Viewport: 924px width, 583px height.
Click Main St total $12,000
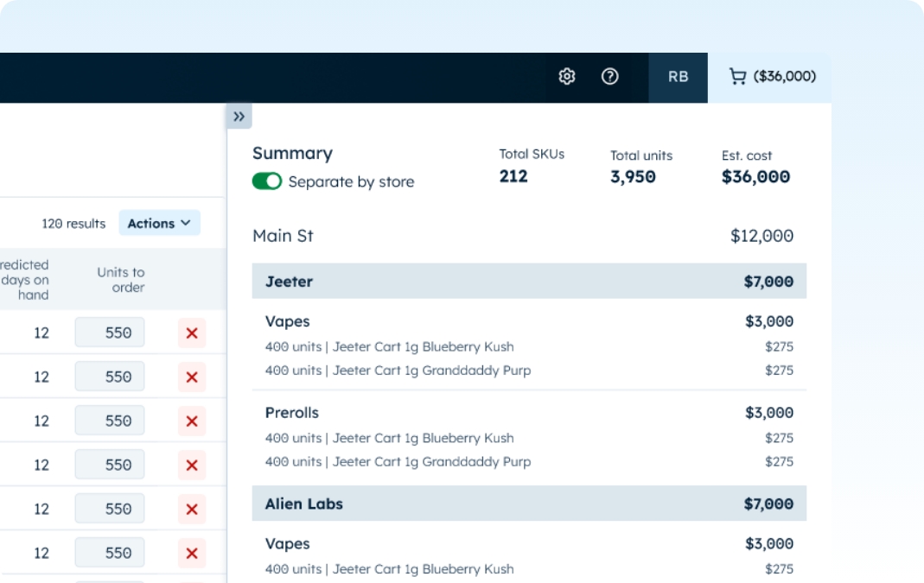[x=762, y=236]
